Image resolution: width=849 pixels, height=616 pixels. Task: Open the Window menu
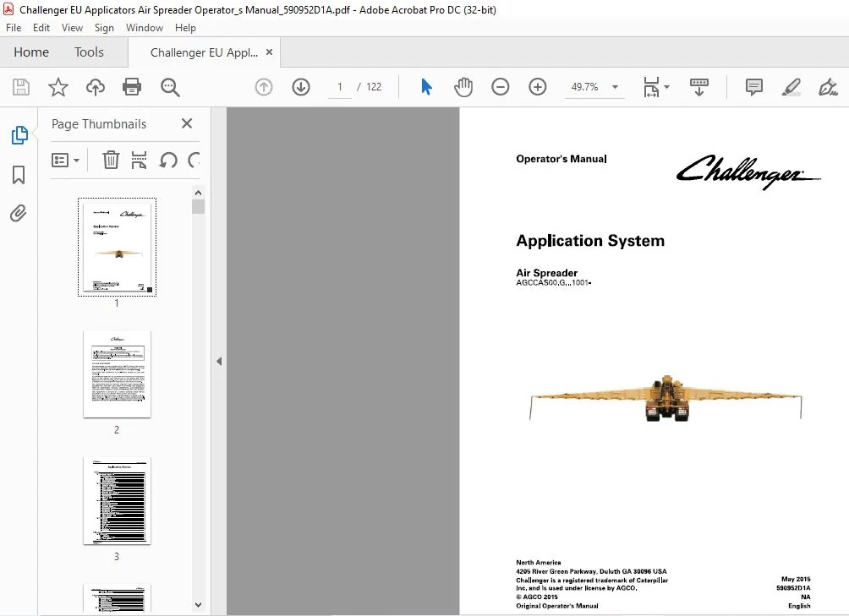tap(144, 28)
